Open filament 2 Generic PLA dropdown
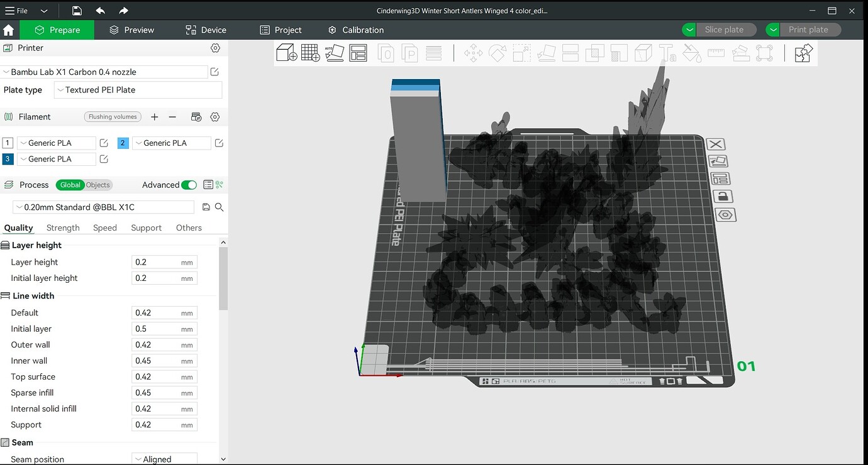This screenshot has height=465, width=868. coord(172,143)
